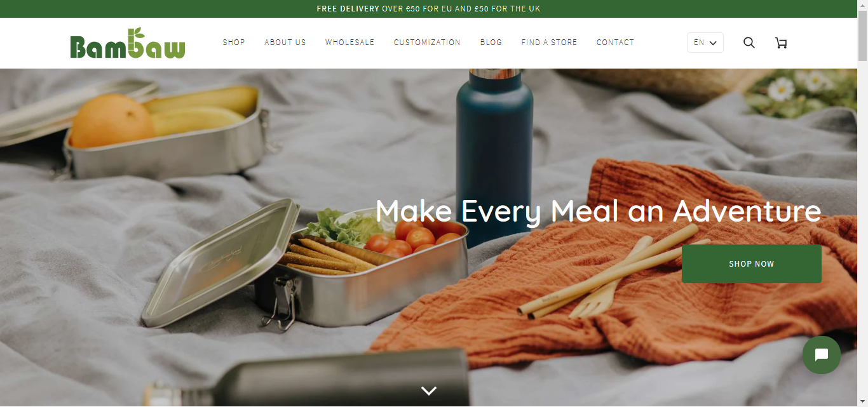Click the free delivery announcement banner
868x407 pixels.
click(x=429, y=9)
